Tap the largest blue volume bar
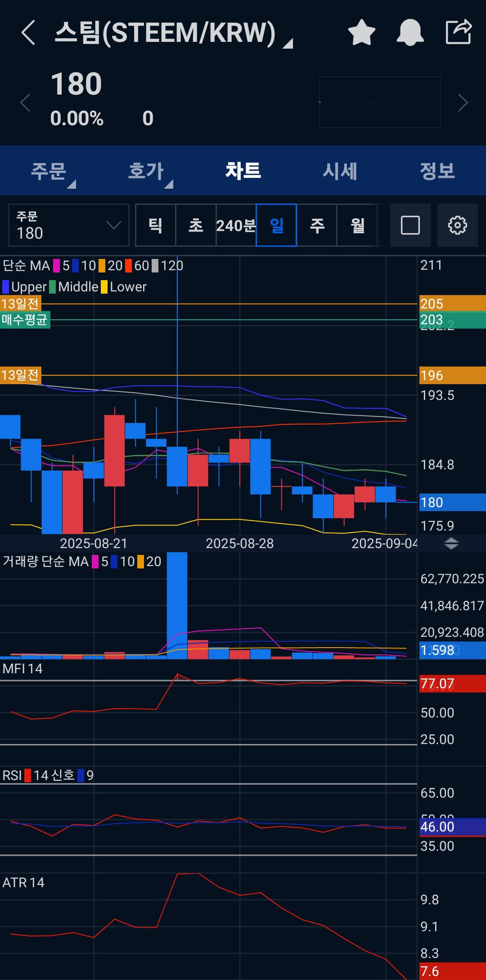 [177, 606]
